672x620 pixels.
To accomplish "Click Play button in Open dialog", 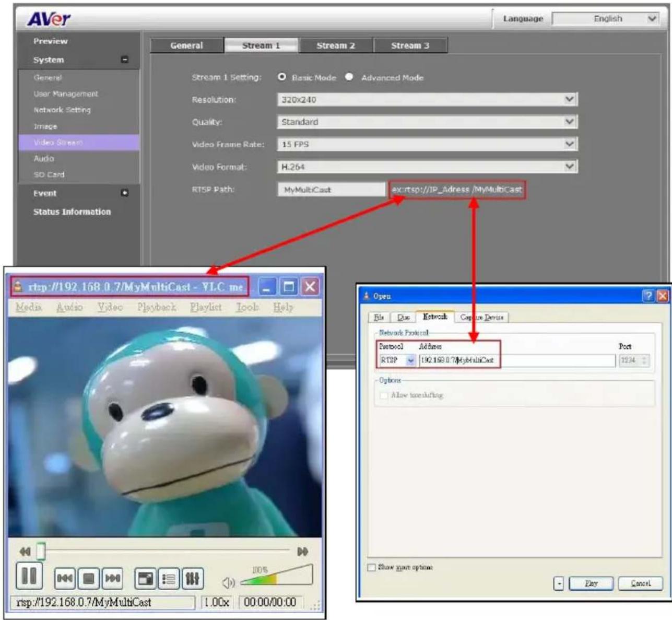I will [591, 583].
